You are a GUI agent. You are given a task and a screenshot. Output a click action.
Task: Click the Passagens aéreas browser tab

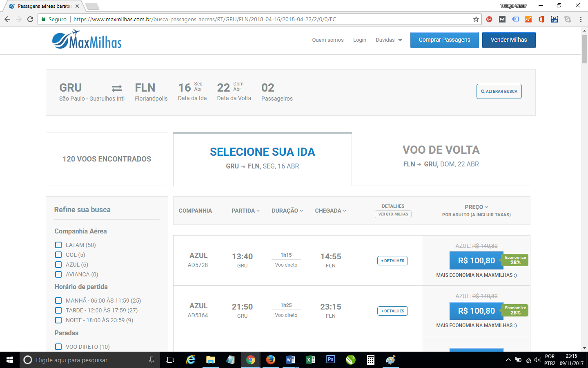point(44,6)
